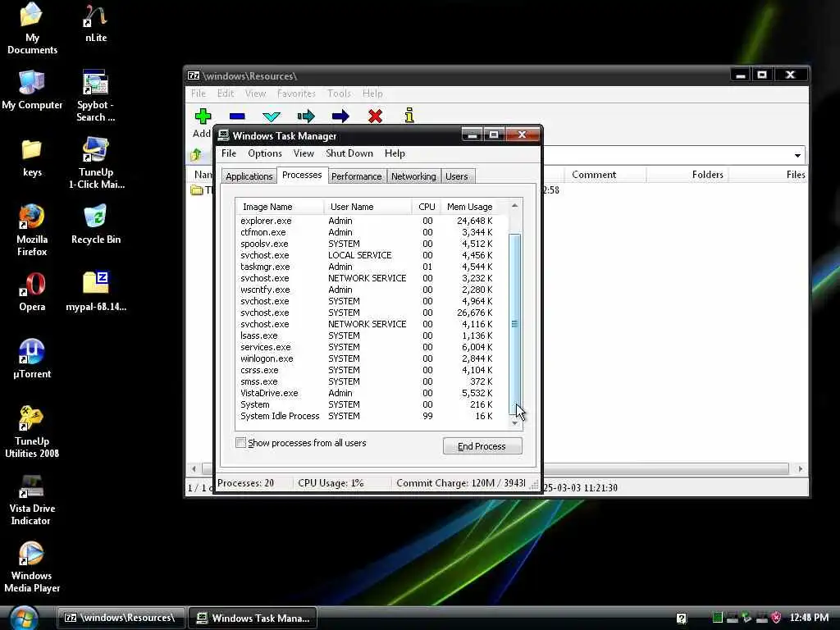
Task: Open Task Manager View menu
Action: pyautogui.click(x=304, y=153)
